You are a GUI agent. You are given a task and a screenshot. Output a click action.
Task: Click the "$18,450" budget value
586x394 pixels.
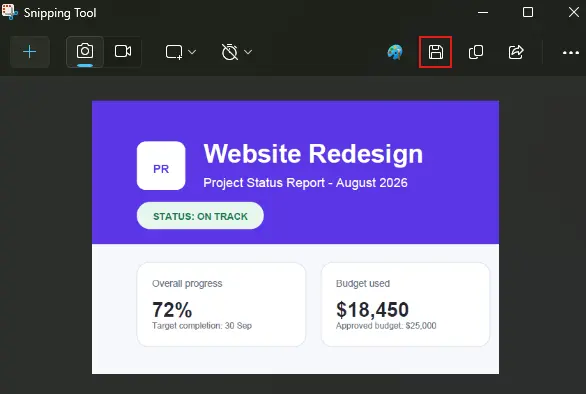click(373, 310)
